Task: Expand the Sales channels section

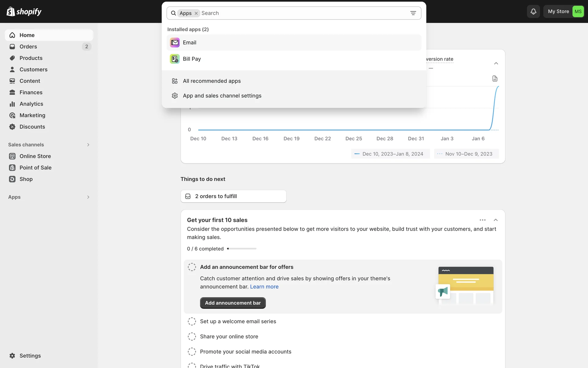Action: pyautogui.click(x=88, y=145)
